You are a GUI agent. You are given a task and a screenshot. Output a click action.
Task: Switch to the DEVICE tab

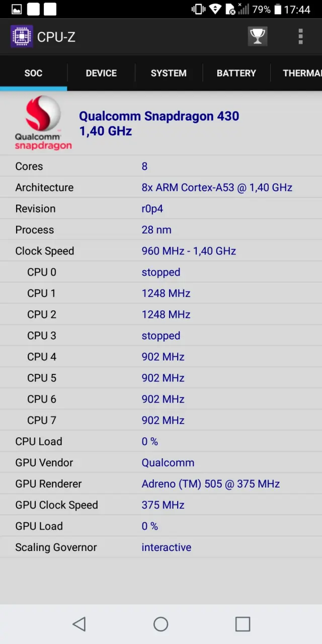pos(101,73)
